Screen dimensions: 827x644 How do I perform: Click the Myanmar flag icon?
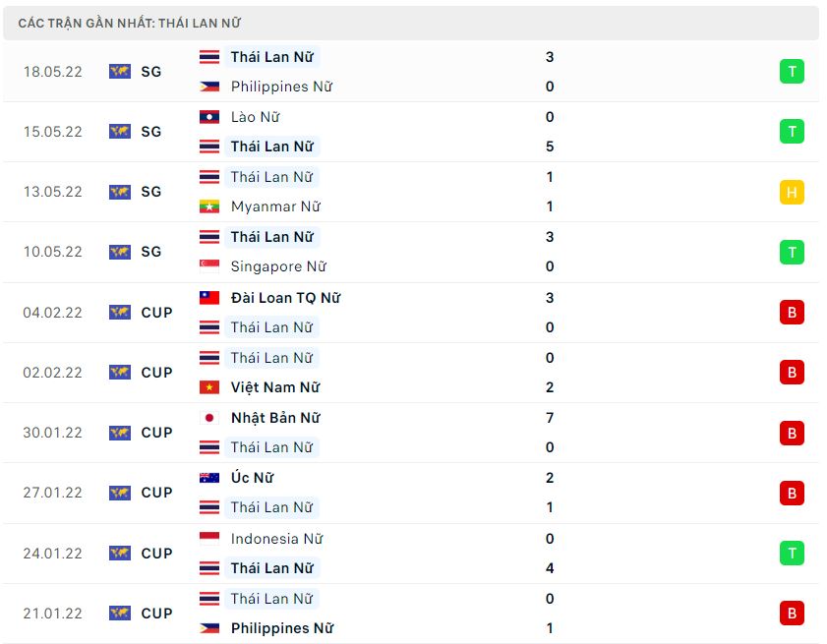tap(209, 206)
